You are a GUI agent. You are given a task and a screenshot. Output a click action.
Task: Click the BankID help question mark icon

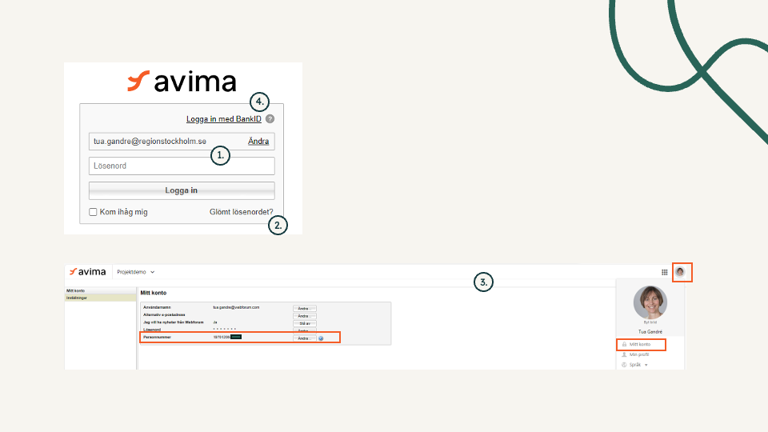coord(270,119)
